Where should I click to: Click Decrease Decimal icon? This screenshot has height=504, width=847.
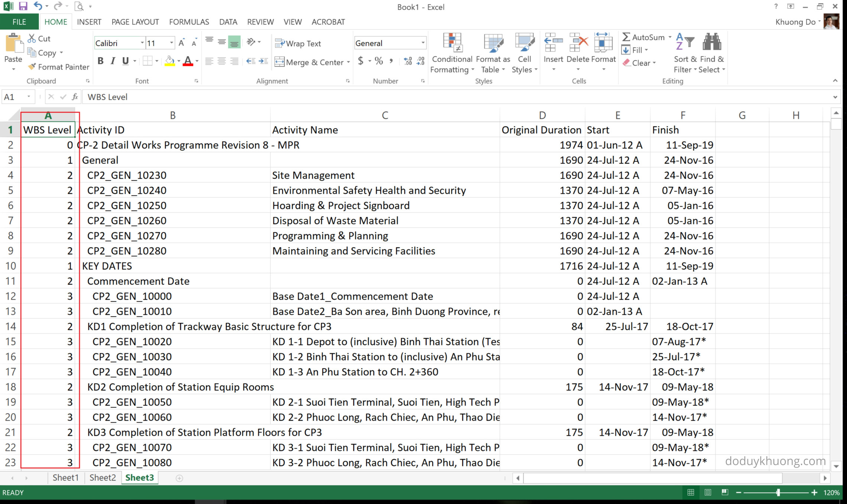[421, 61]
